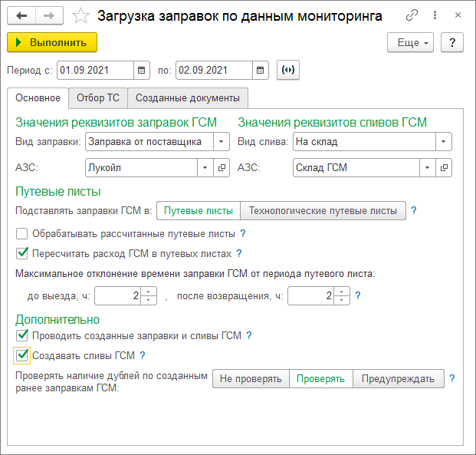476x455 pixels.
Task: Open calendar for period end date
Action: [261, 70]
